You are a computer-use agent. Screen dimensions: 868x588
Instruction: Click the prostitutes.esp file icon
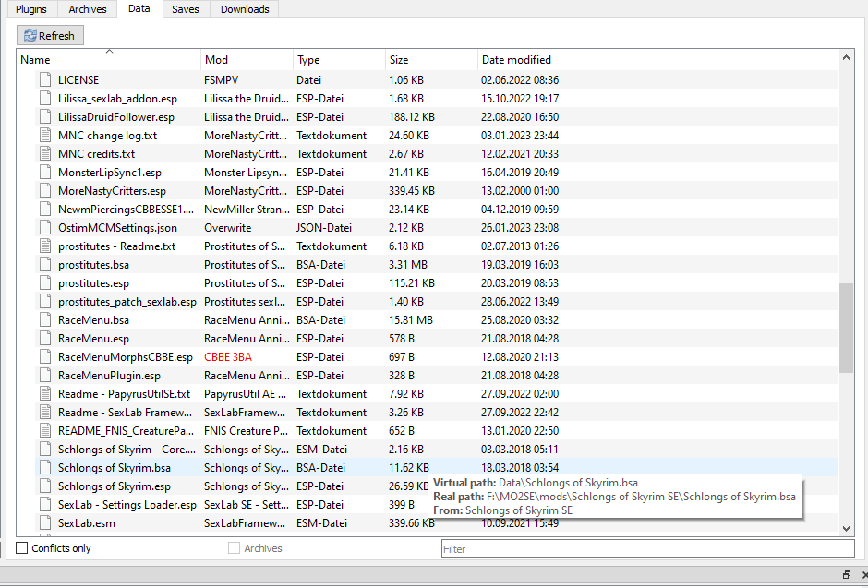(x=45, y=283)
